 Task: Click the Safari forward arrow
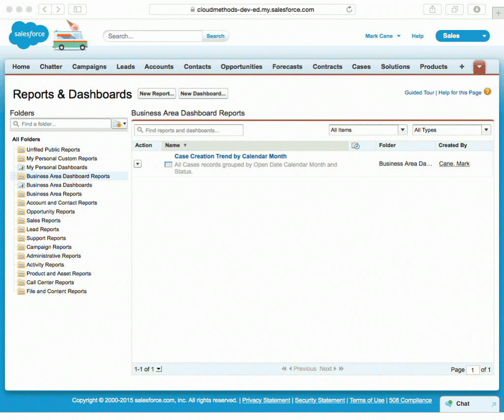click(x=58, y=9)
